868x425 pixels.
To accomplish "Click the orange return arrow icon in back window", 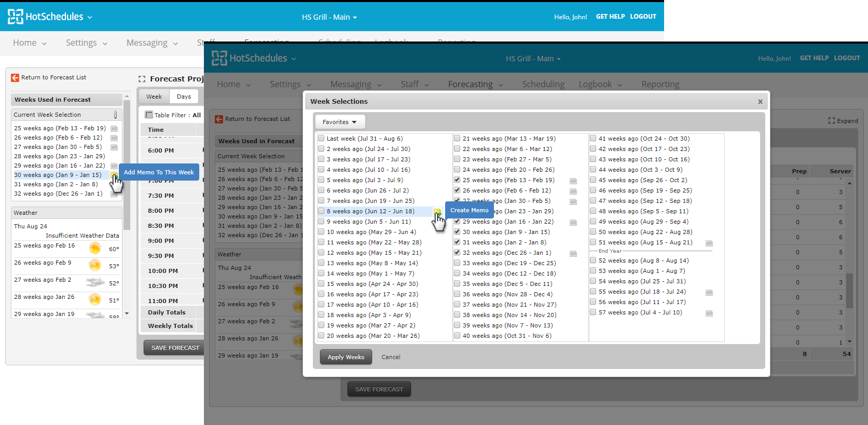I will 15,78.
